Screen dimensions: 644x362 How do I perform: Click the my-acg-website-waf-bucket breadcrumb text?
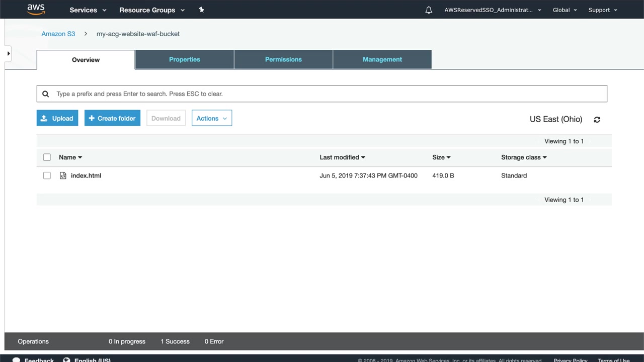point(138,34)
